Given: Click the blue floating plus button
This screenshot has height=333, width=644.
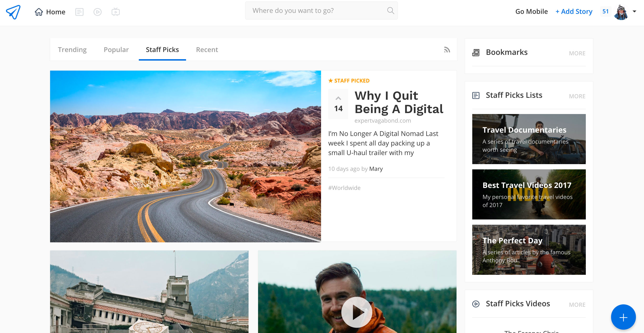Looking at the screenshot, I should [x=623, y=317].
